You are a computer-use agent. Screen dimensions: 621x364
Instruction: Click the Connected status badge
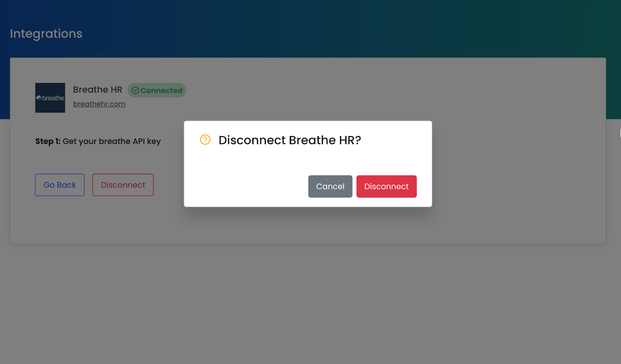click(157, 90)
